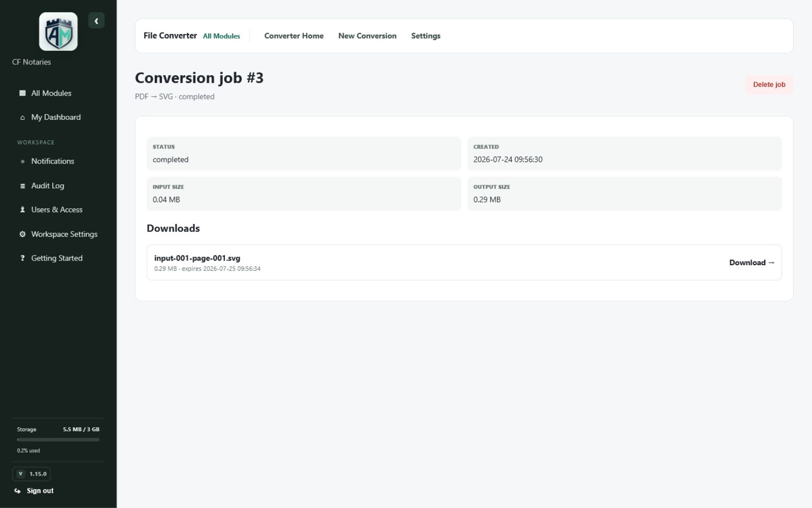This screenshot has width=812, height=508.
Task: Click the Delete job button
Action: 769,84
